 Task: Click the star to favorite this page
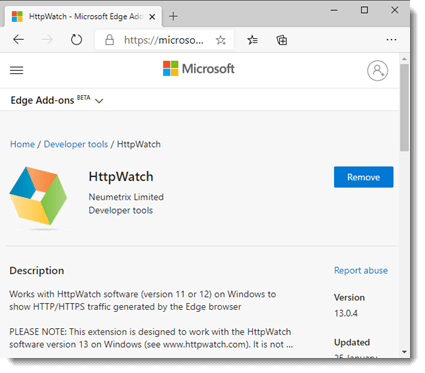pyautogui.click(x=220, y=40)
